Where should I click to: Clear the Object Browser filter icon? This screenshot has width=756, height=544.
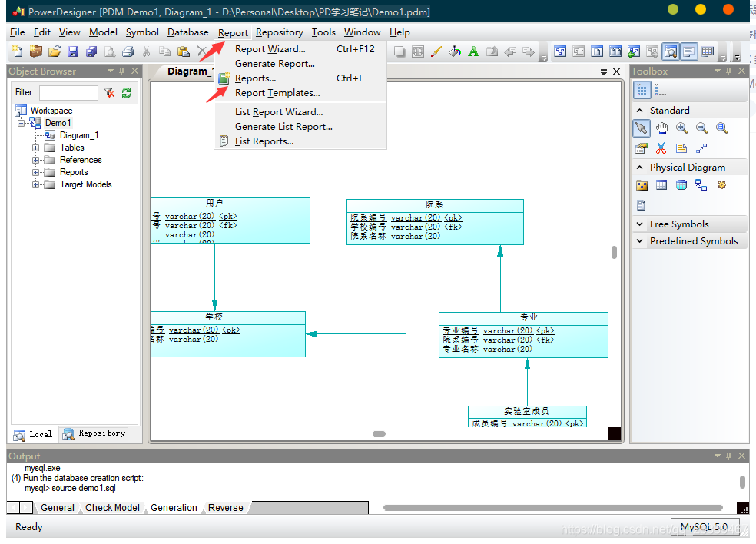pos(109,93)
